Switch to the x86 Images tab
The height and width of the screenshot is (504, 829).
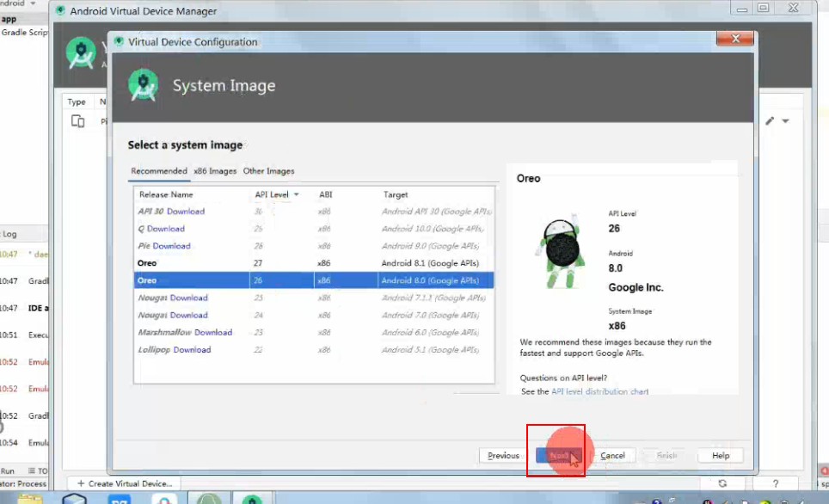click(215, 171)
